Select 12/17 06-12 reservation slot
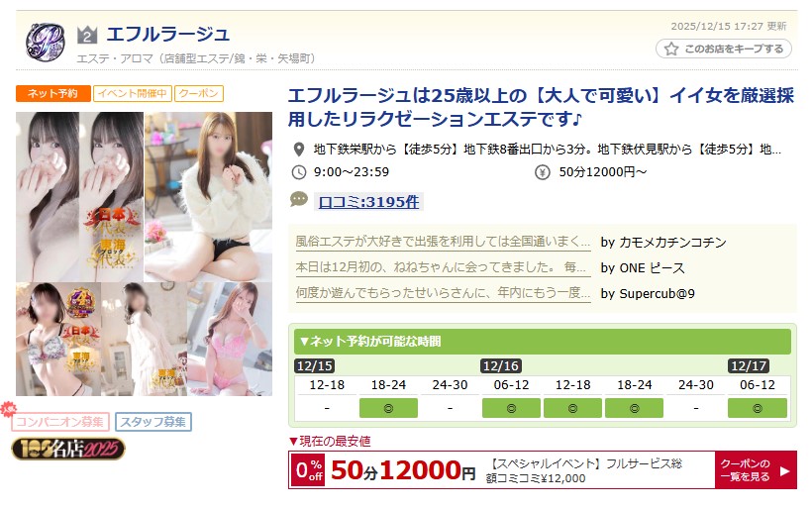812x509 pixels. pos(758,408)
